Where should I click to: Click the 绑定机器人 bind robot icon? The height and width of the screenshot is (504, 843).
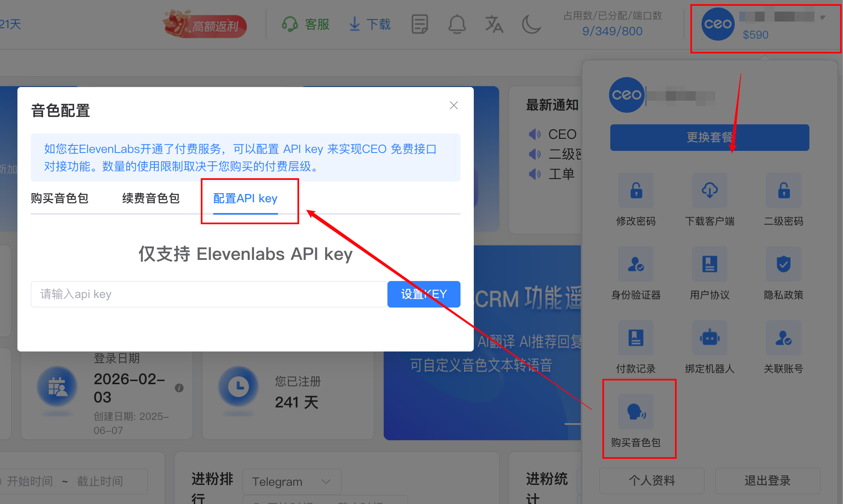click(x=709, y=338)
